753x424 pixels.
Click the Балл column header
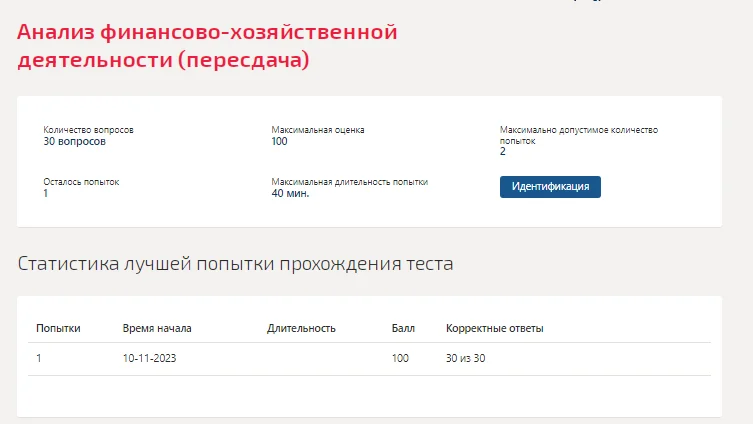click(403, 328)
